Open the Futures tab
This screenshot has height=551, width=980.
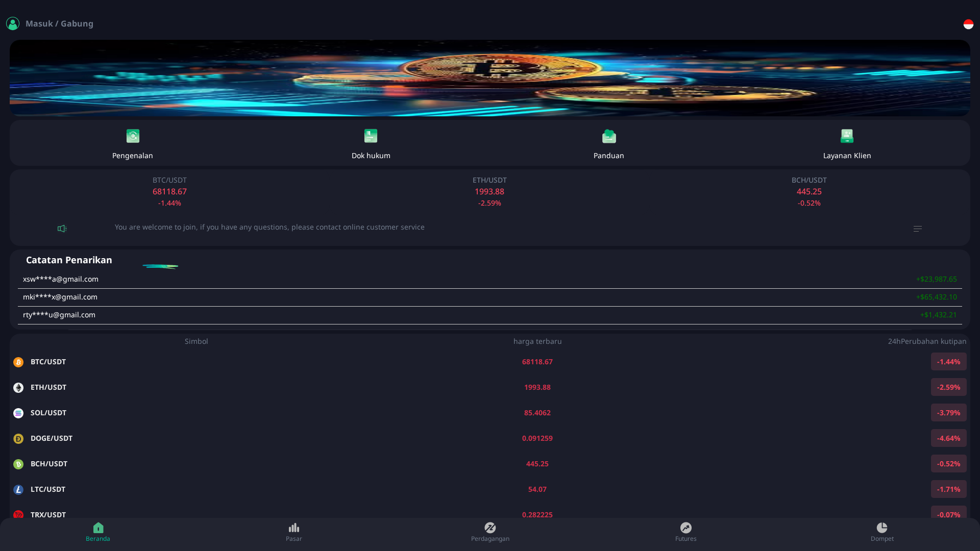(686, 532)
